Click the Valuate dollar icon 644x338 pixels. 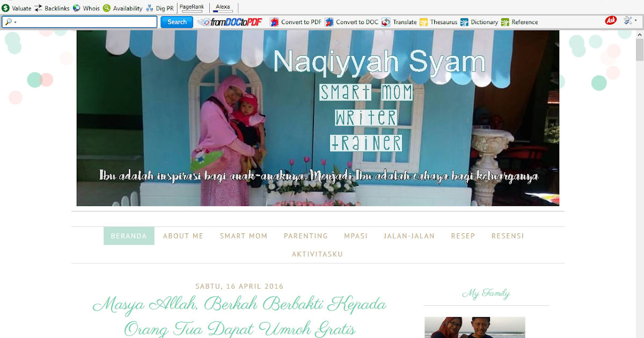tap(5, 8)
